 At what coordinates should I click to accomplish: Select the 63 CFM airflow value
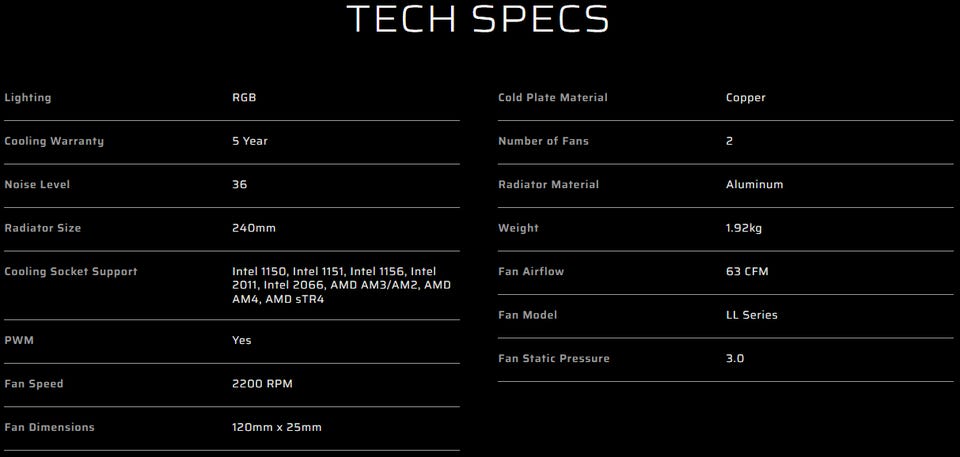click(x=747, y=272)
